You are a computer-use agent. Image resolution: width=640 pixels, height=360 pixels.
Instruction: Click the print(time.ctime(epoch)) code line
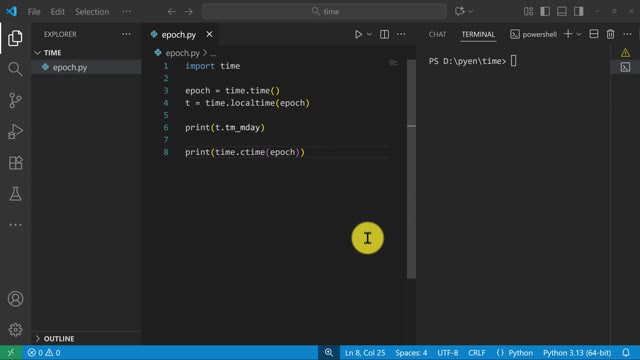coord(245,152)
